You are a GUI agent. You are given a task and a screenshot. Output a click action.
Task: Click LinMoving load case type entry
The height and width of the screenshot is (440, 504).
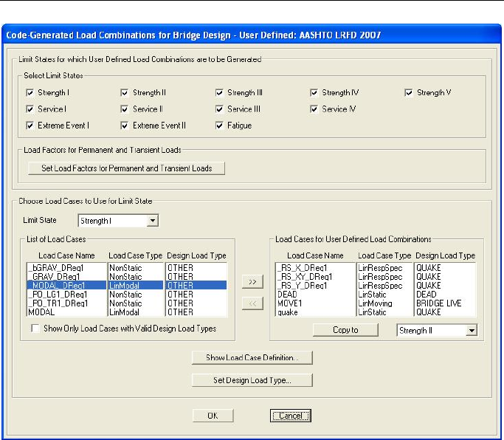tap(375, 303)
